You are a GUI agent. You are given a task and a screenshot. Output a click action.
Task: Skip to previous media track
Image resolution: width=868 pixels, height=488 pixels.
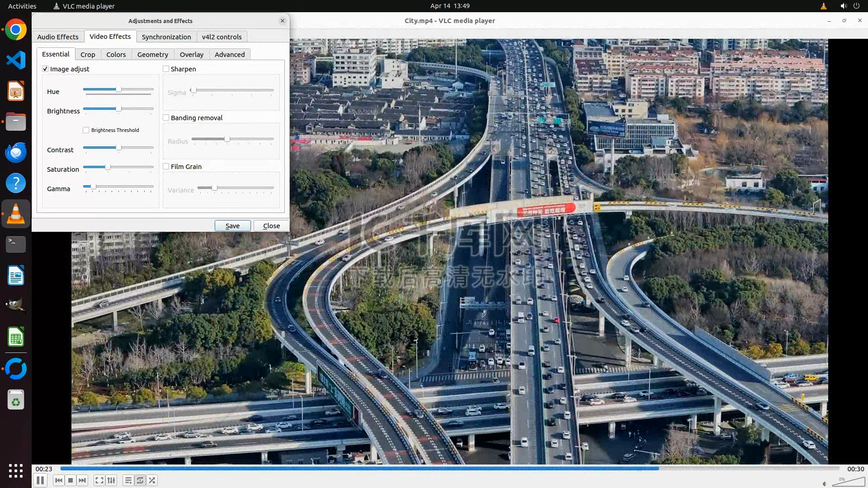58,480
